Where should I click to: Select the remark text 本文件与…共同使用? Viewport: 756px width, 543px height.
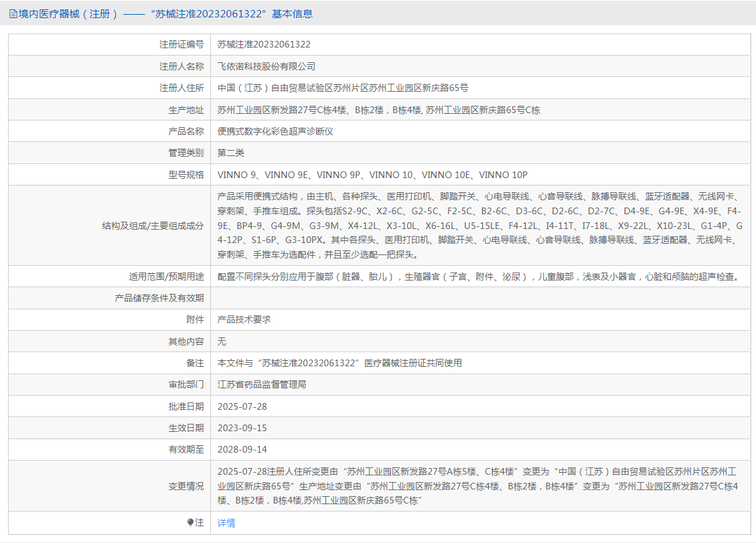coord(339,363)
